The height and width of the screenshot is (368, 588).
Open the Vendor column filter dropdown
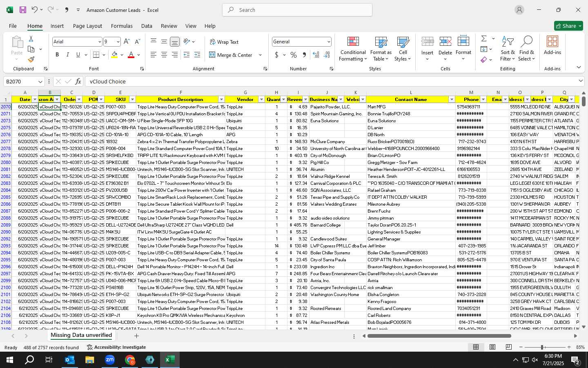pos(261,99)
